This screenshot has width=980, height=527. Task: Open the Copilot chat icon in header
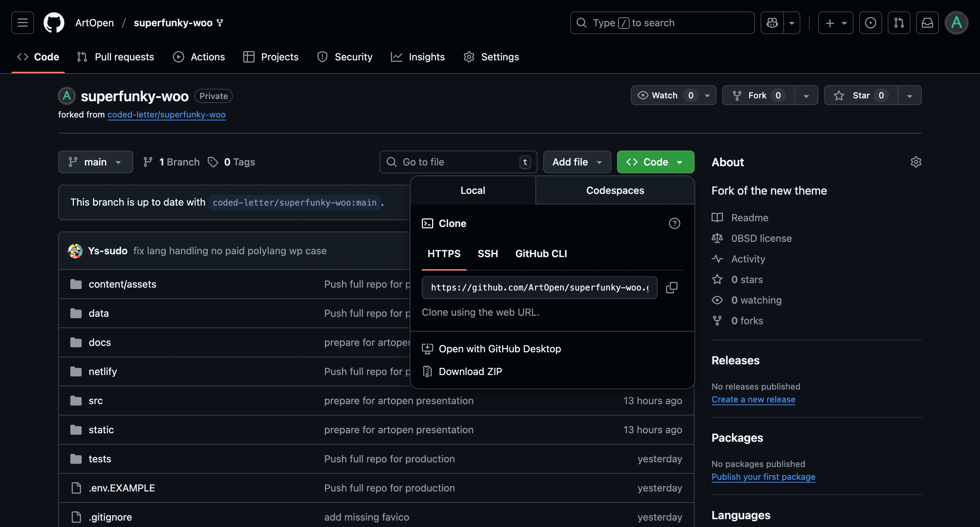pyautogui.click(x=772, y=23)
